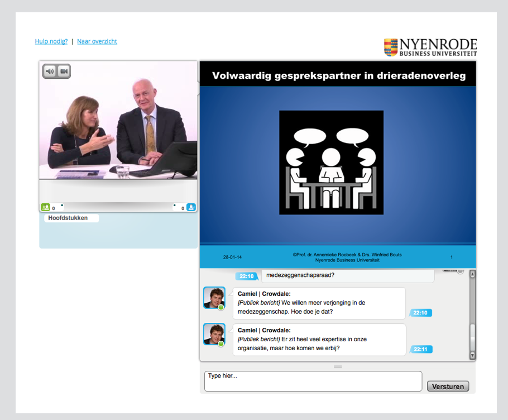Click Camiel's avatar on the expertise message

pos(214,334)
